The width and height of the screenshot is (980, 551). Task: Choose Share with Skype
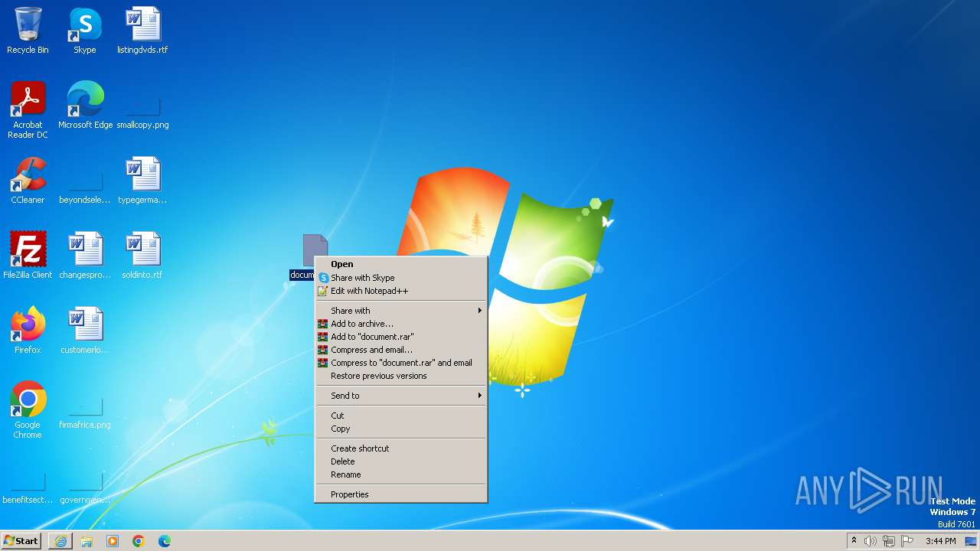pos(401,278)
